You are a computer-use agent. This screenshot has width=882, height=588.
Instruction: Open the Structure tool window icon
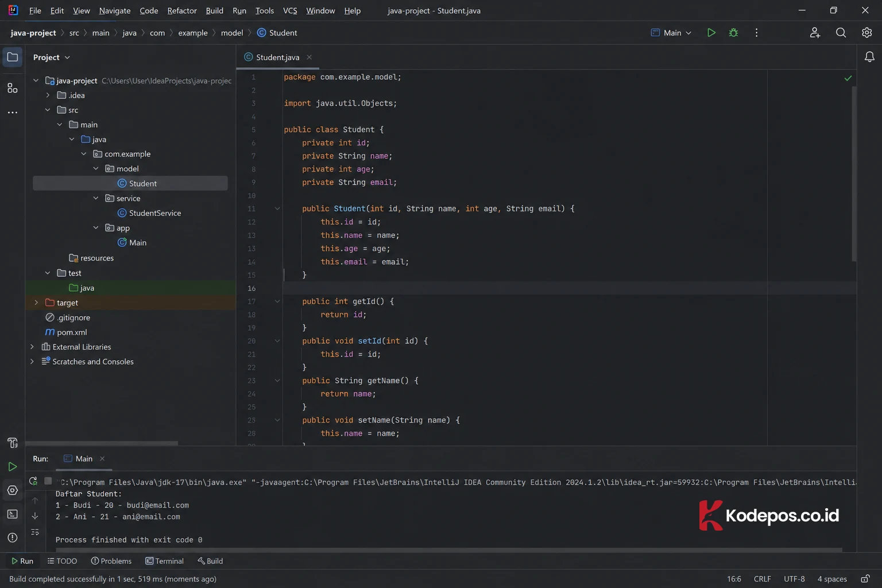[13, 88]
